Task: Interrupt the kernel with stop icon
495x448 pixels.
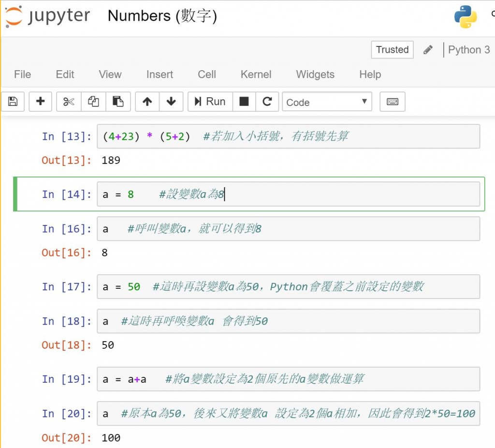Action: (244, 102)
